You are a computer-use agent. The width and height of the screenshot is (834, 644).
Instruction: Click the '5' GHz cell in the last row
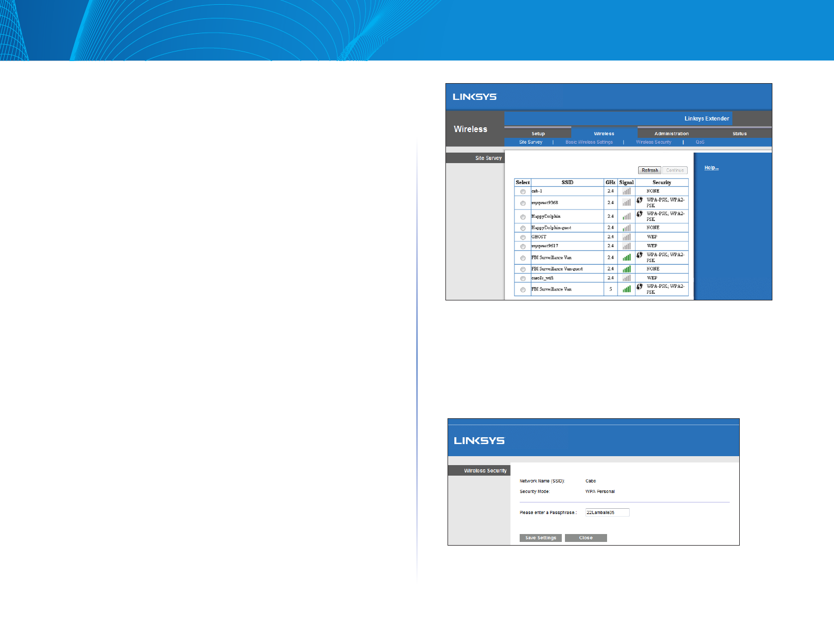pyautogui.click(x=611, y=289)
